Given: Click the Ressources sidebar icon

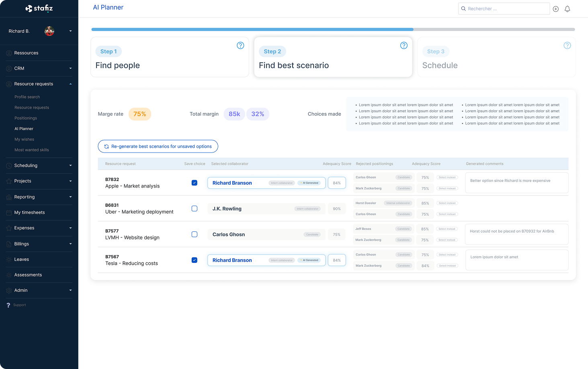Looking at the screenshot, I should (x=9, y=53).
